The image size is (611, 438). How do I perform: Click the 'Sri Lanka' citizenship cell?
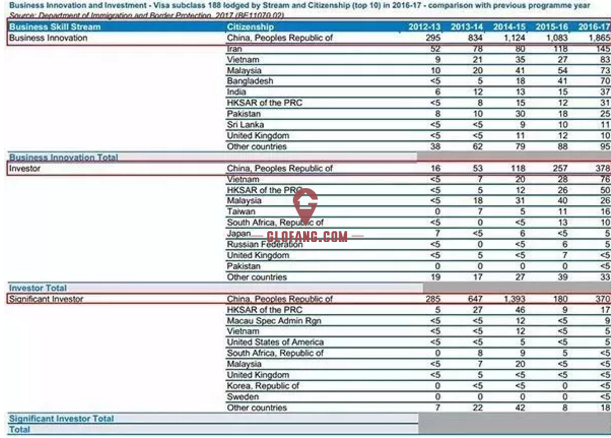(245, 125)
